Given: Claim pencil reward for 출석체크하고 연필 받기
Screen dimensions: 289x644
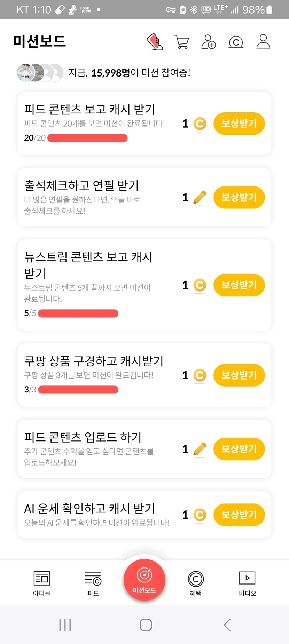Looking at the screenshot, I should point(239,197).
